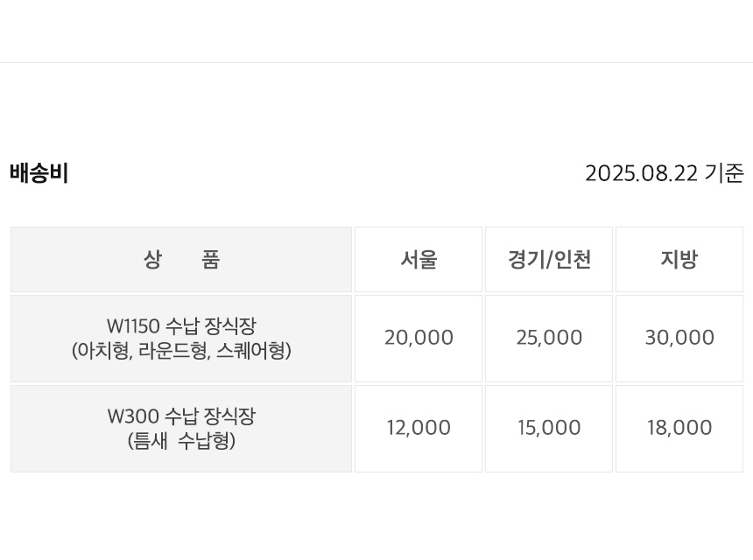The width and height of the screenshot is (753, 560).
Task: Select the 20,000 Seoul shipping fee
Action: coord(419,338)
